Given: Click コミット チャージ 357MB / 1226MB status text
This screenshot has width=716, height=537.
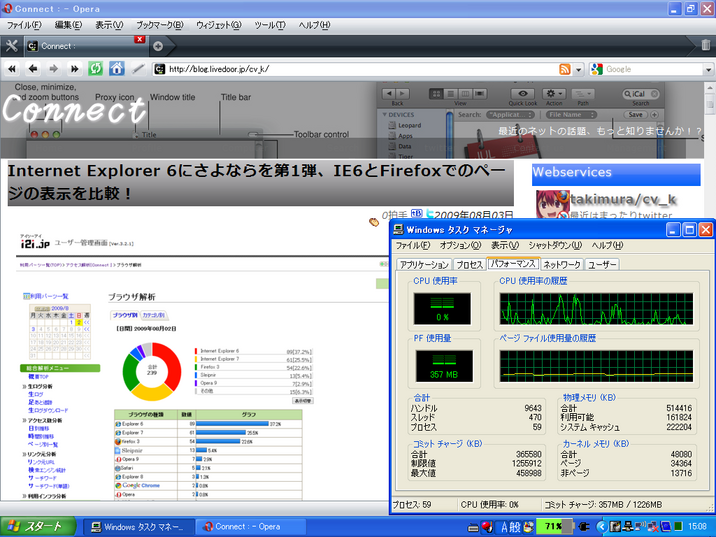Looking at the screenshot, I should click(603, 505).
